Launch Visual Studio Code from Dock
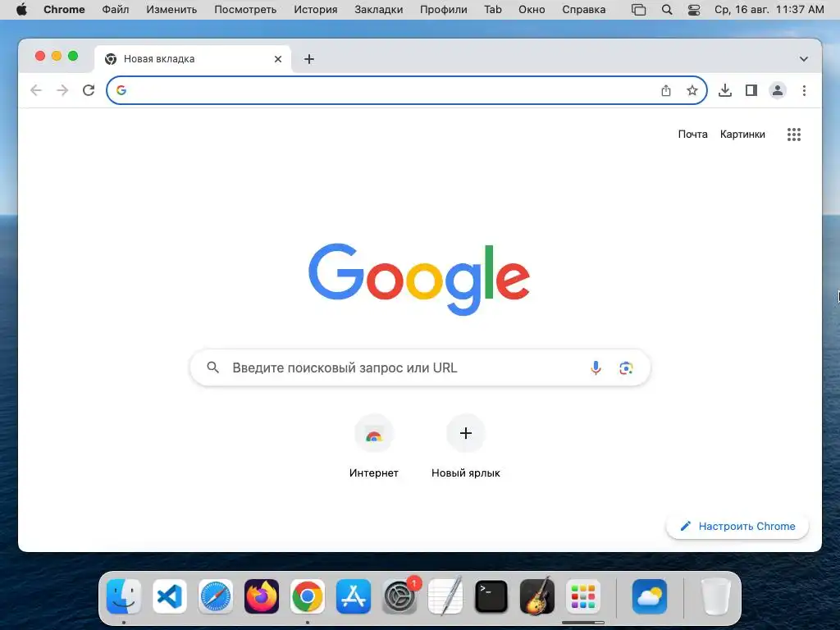Image resolution: width=840 pixels, height=630 pixels. [170, 596]
